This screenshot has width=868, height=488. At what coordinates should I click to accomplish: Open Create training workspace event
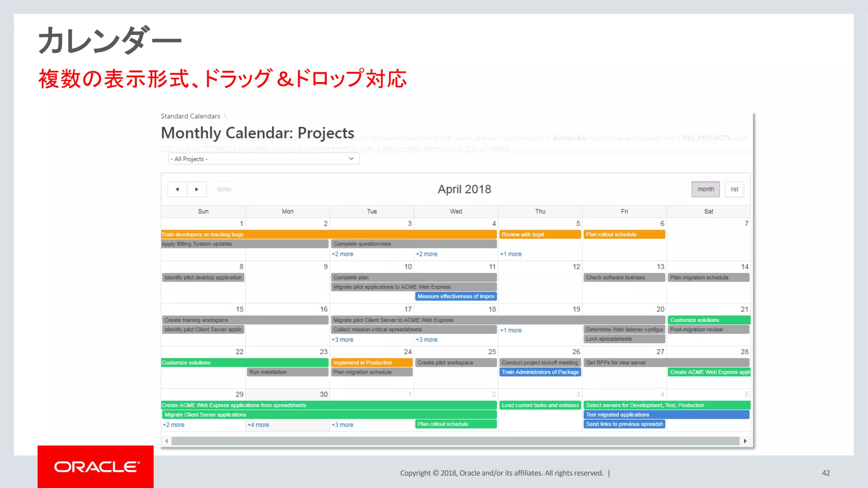[245, 320]
